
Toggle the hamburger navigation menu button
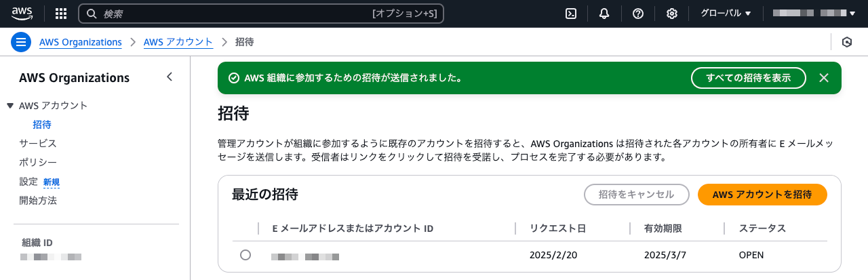(21, 42)
